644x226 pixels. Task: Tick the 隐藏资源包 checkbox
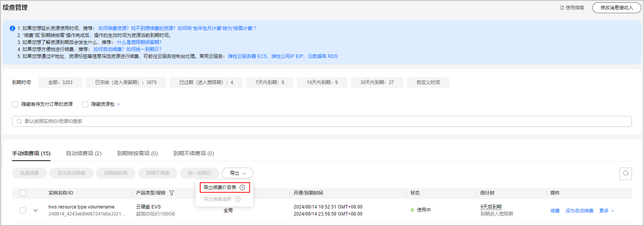(85, 104)
